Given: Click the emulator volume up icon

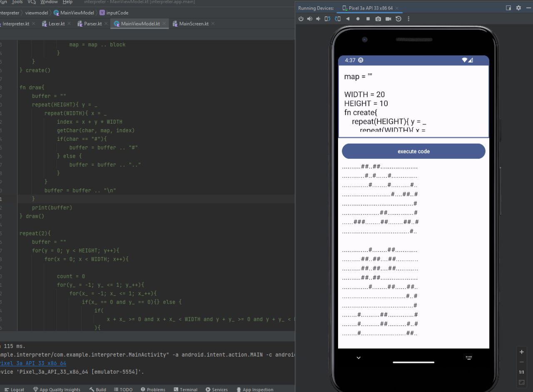Looking at the screenshot, I should [310, 19].
